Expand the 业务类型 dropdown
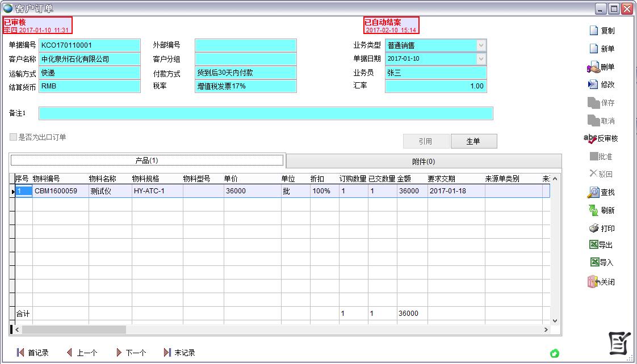This screenshot has width=637, height=364. click(481, 45)
